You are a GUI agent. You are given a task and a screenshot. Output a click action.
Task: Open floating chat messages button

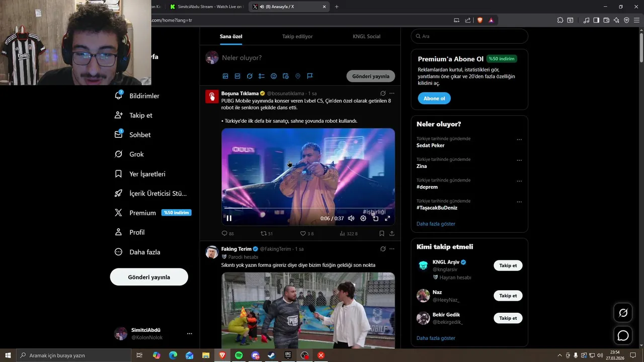coord(623,335)
